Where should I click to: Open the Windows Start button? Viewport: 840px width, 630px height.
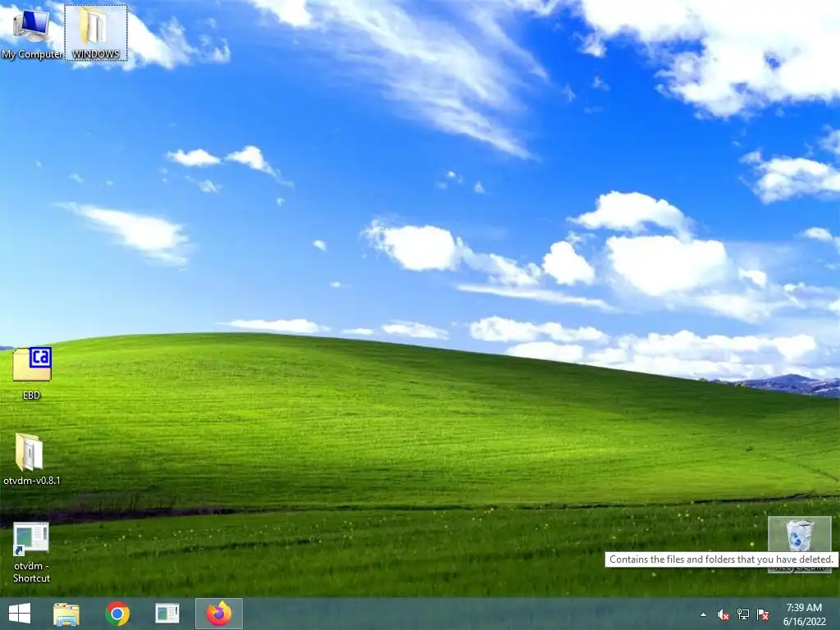click(20, 614)
